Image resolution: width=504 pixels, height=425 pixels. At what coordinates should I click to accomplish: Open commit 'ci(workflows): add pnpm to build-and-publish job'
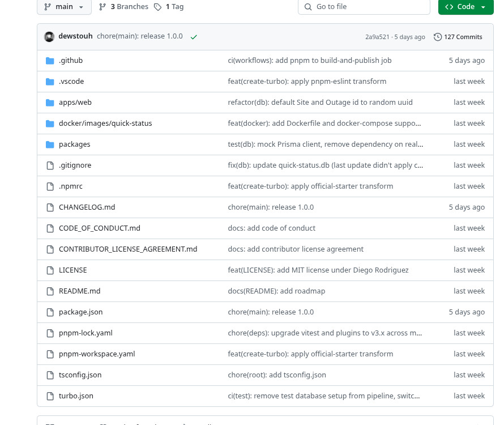coord(310,61)
